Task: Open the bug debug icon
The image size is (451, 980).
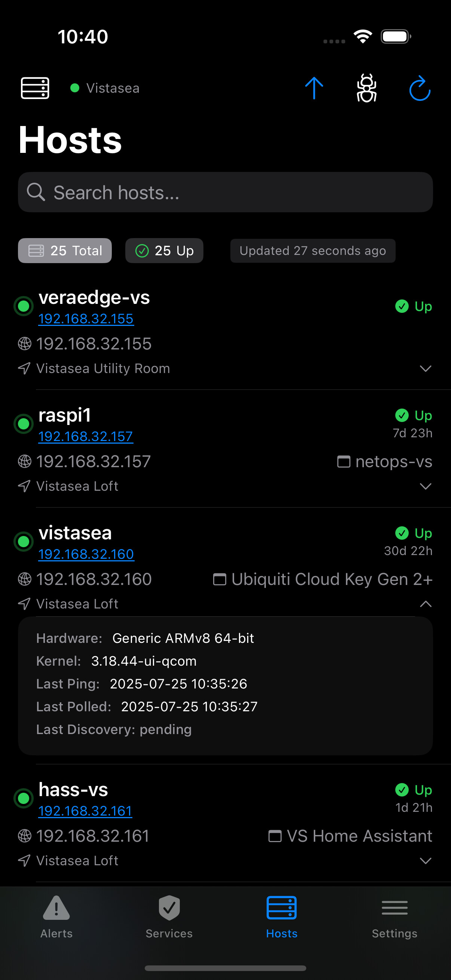Action: coord(366,88)
